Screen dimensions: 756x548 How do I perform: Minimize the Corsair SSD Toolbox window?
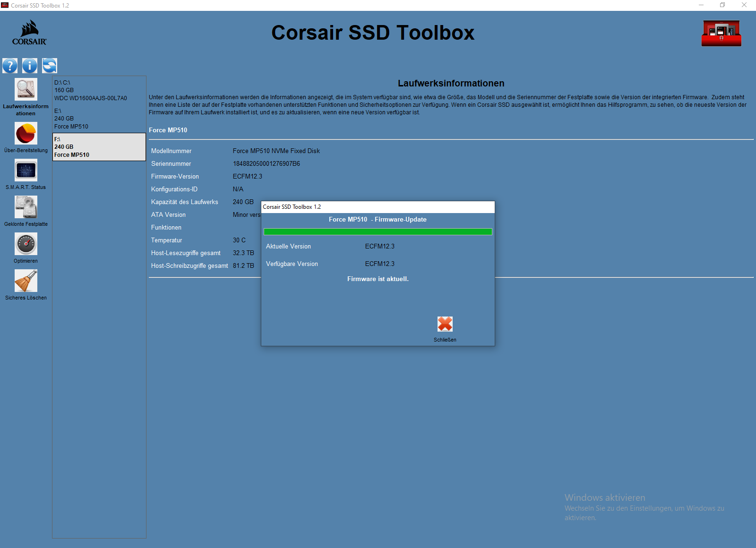point(701,5)
